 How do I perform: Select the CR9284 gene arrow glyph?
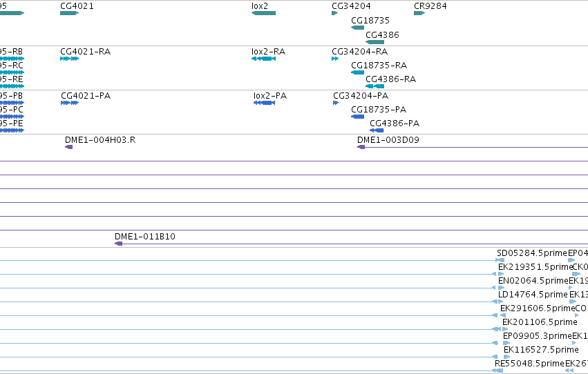click(419, 13)
